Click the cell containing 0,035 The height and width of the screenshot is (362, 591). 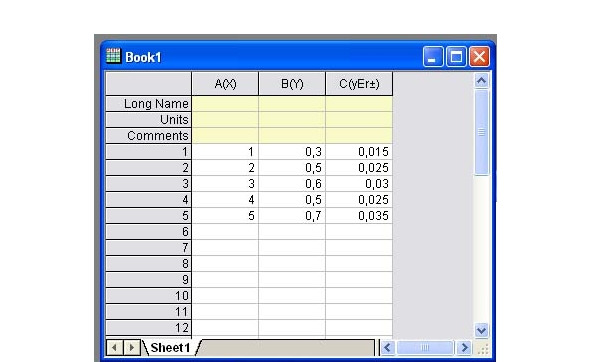pyautogui.click(x=359, y=216)
